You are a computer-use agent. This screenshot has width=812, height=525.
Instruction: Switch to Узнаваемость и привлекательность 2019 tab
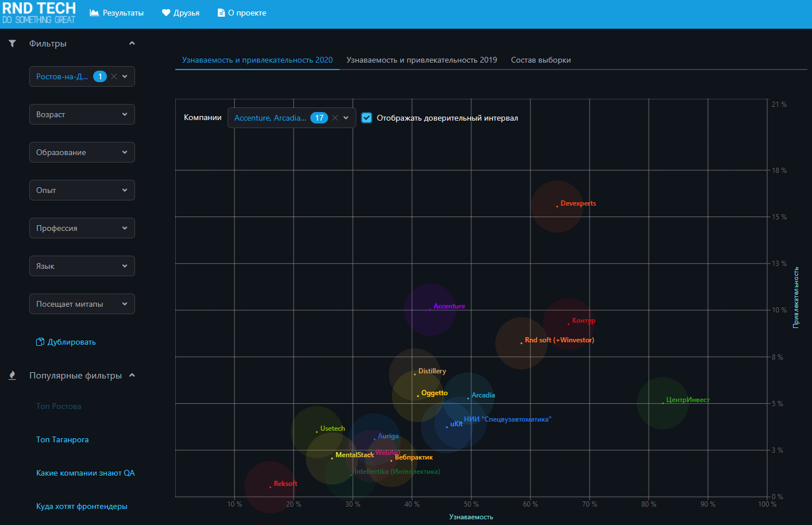coord(422,60)
